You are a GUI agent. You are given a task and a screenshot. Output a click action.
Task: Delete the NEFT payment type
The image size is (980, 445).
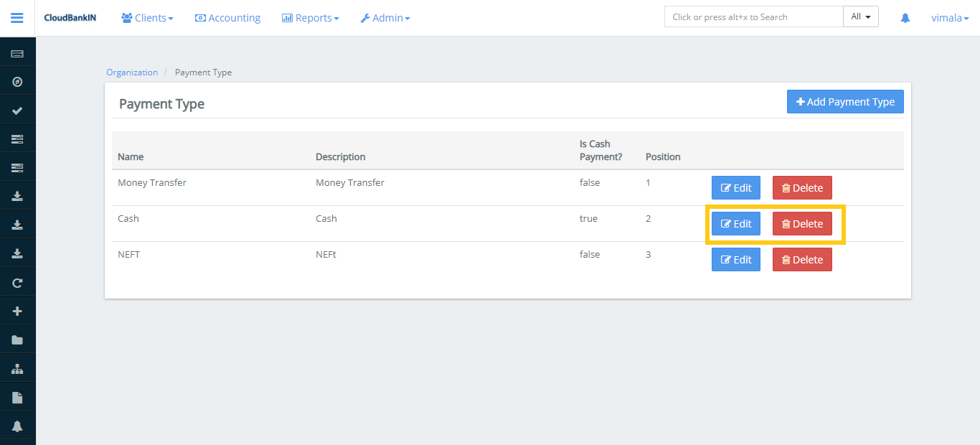(802, 260)
